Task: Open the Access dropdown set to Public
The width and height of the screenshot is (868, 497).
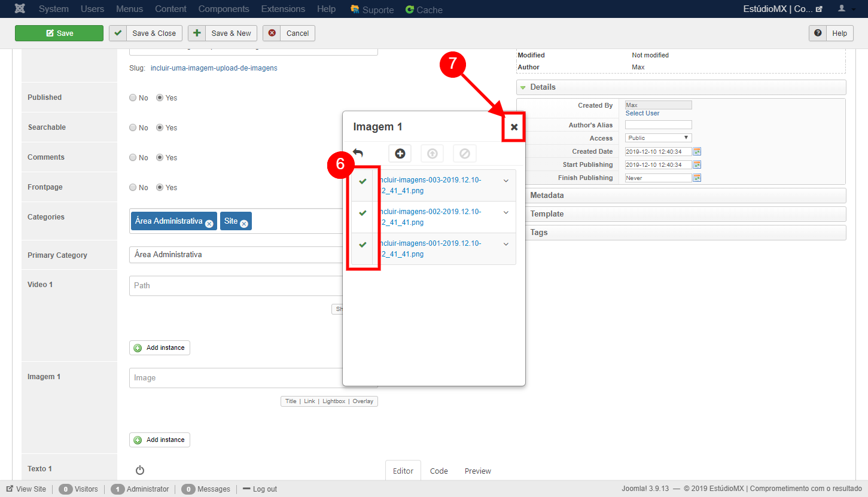Action: [658, 138]
